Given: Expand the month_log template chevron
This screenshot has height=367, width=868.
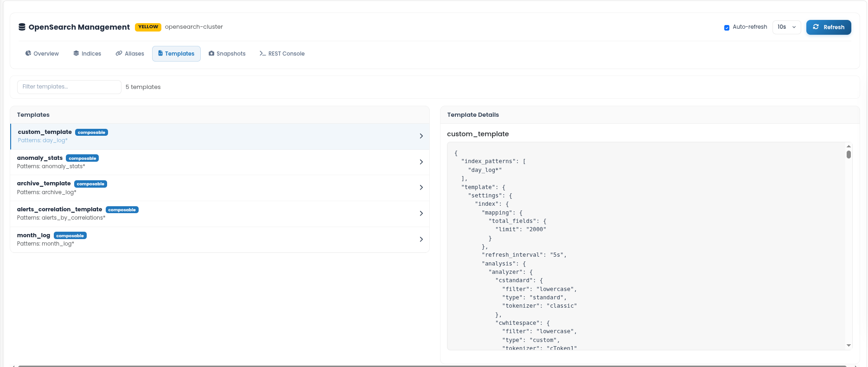Looking at the screenshot, I should (x=421, y=240).
